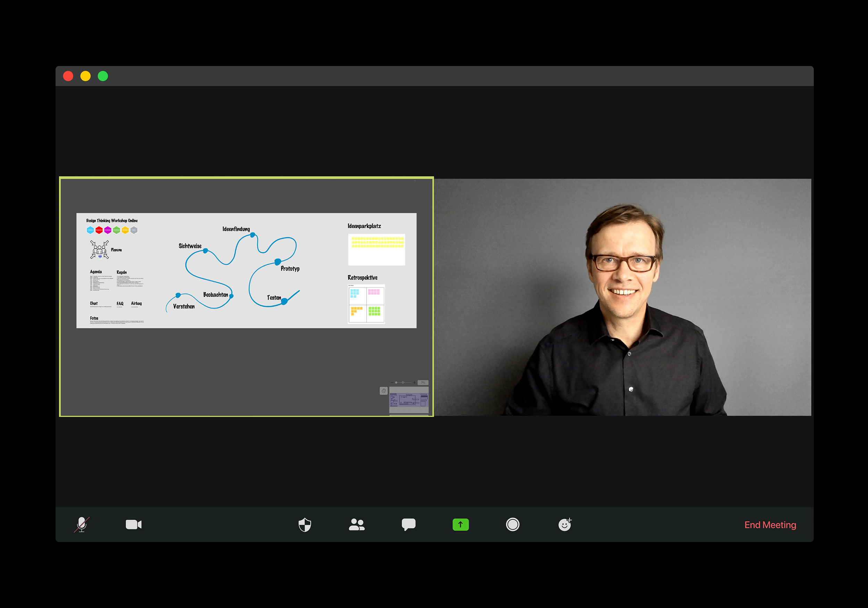The image size is (868, 608).
Task: Click the green fullscreen window button
Action: [x=103, y=76]
